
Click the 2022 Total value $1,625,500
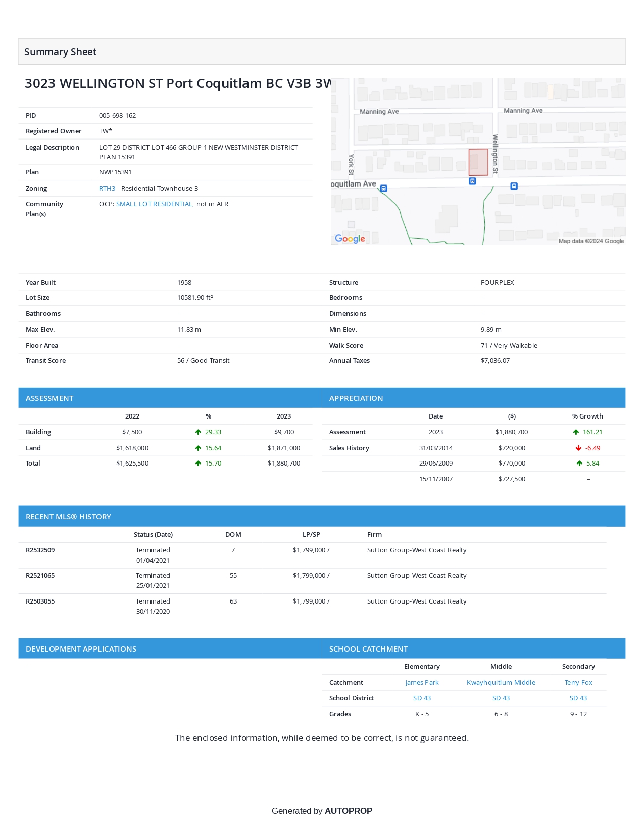(x=132, y=464)
